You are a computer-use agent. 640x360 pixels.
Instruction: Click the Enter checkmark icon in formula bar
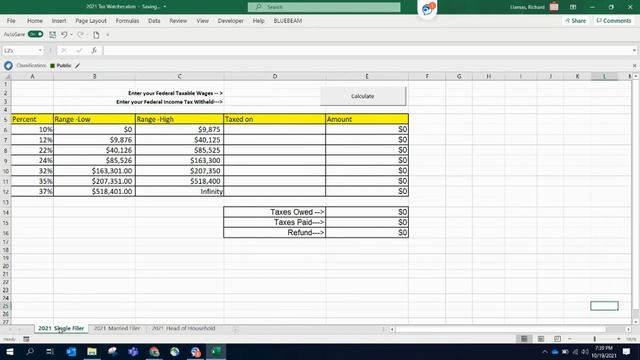(x=79, y=51)
